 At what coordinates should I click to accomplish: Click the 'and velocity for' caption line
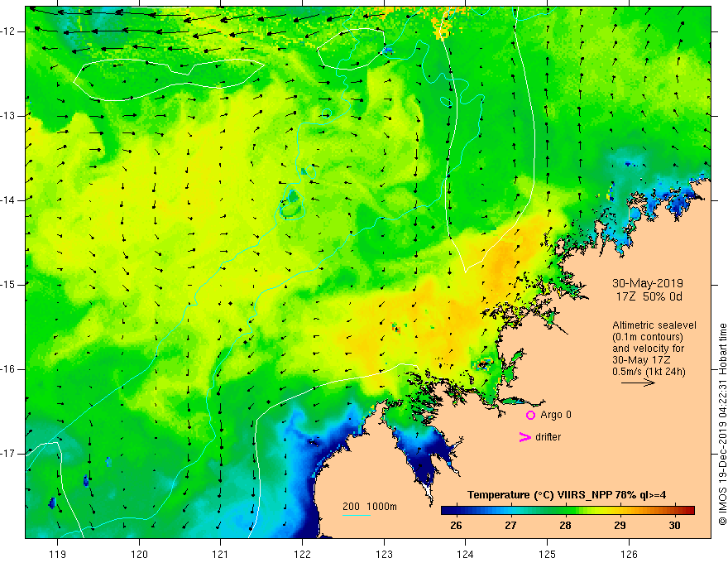(x=648, y=349)
